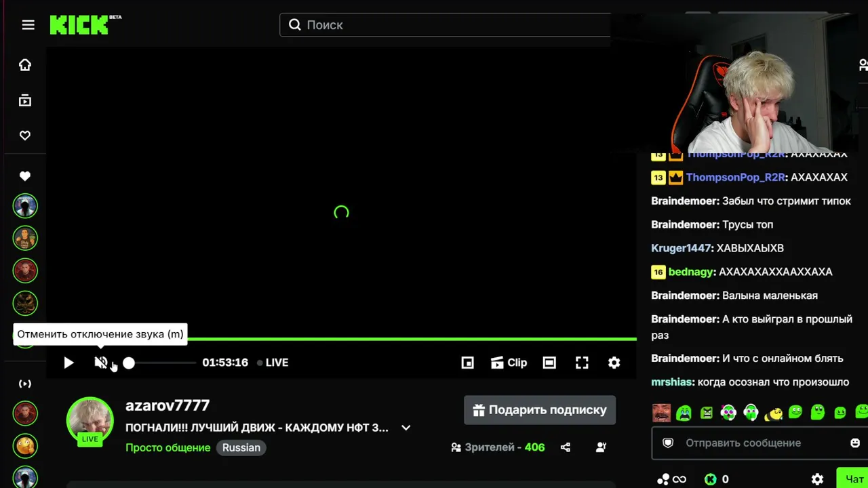
Task: Open the azarov7777 channel name
Action: coord(167,405)
